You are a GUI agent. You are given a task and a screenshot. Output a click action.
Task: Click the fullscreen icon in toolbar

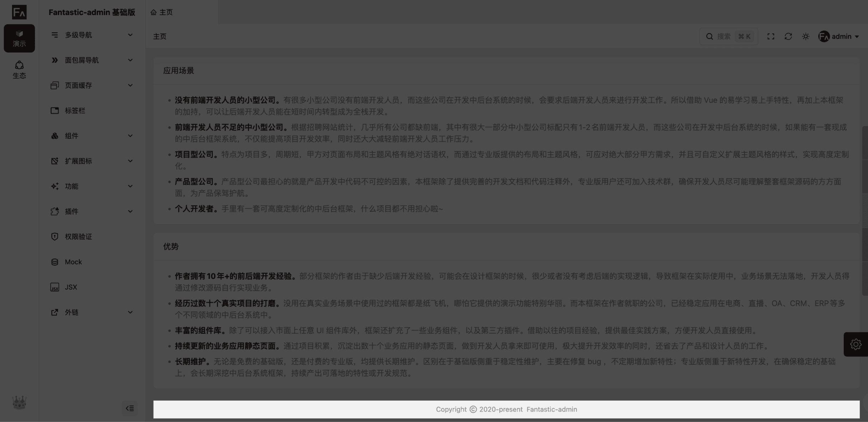coord(771,36)
